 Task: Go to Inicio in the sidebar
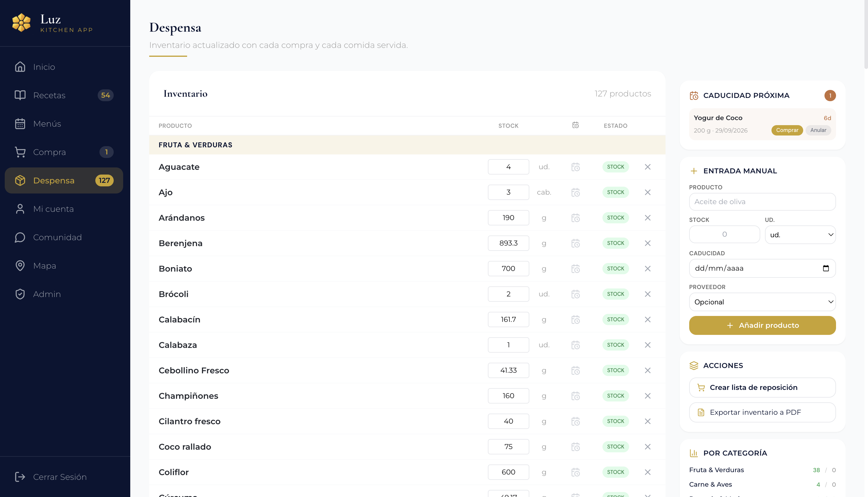coord(64,67)
